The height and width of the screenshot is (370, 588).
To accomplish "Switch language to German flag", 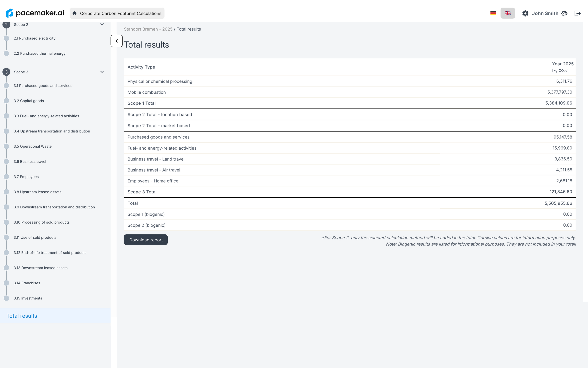I will tap(493, 13).
